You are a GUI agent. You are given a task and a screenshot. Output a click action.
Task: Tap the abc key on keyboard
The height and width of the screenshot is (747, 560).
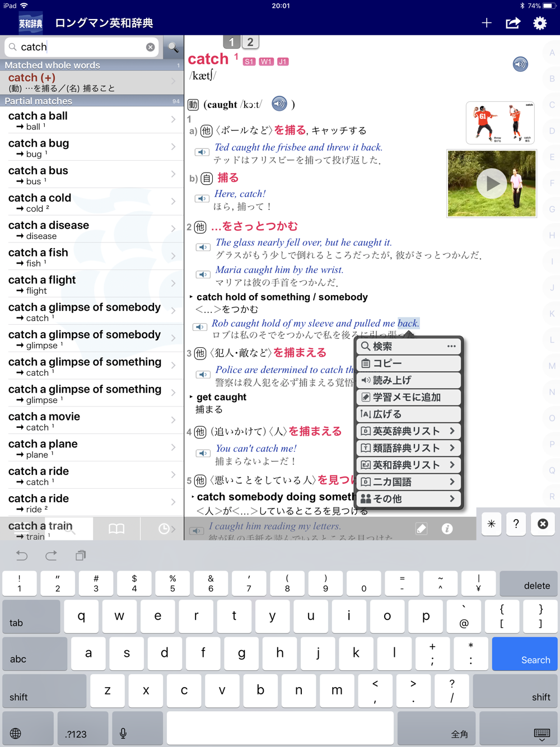pyautogui.click(x=35, y=653)
